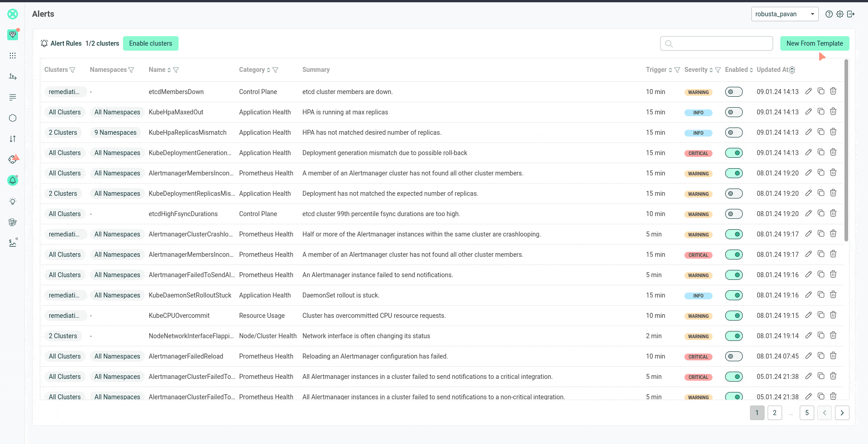Click the logout icon in header
868x444 pixels.
(851, 14)
